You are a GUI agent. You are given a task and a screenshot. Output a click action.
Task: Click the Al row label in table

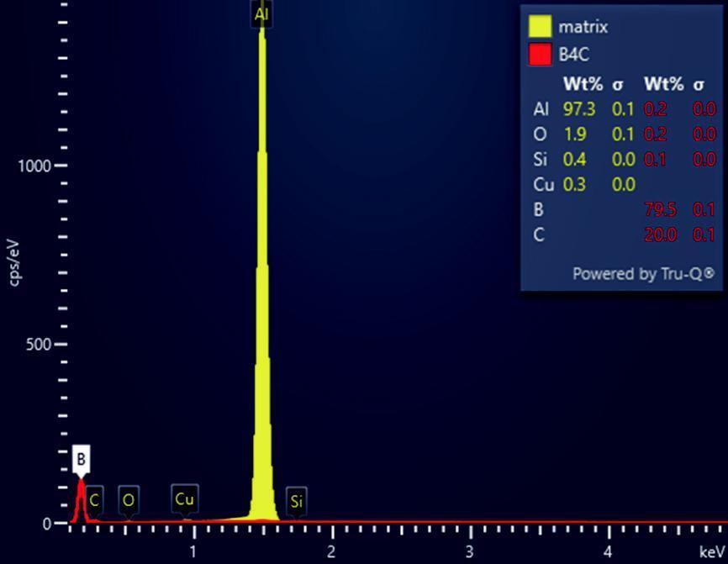click(x=541, y=109)
